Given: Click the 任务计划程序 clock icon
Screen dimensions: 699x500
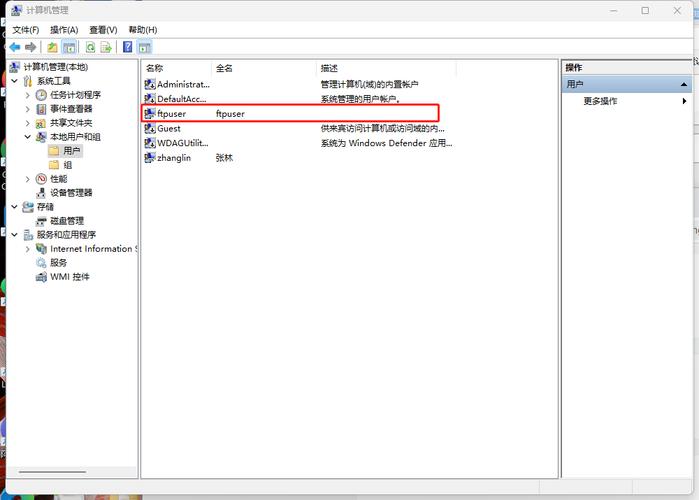Looking at the screenshot, I should 41,95.
